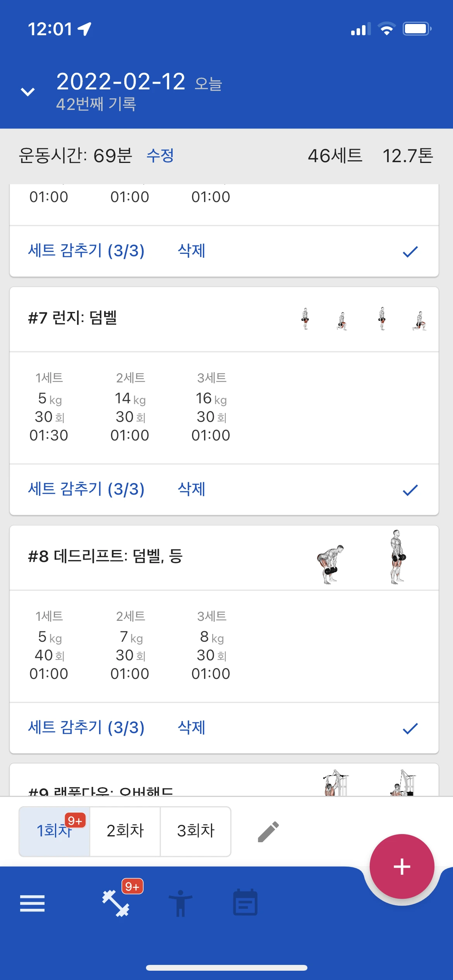
Task: Open the hamburger menu in bottom bar
Action: [32, 903]
